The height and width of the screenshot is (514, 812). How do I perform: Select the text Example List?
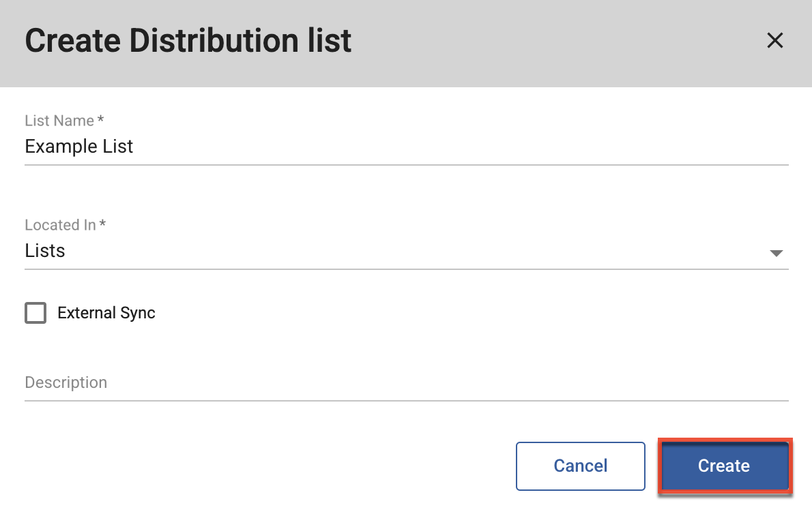tap(78, 146)
